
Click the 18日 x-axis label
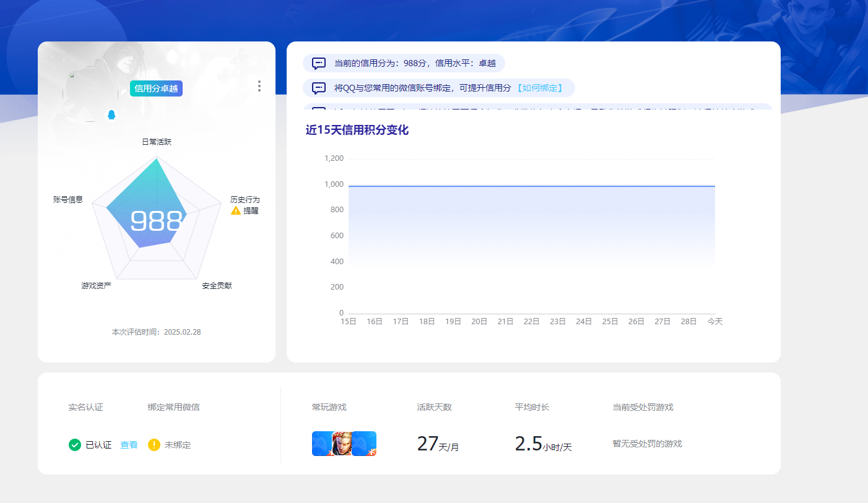click(427, 322)
